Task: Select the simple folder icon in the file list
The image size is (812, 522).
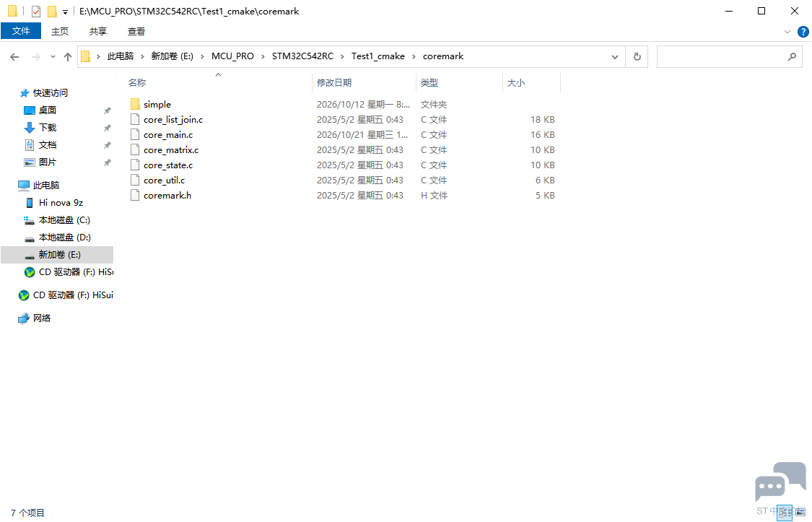Action: [x=135, y=104]
